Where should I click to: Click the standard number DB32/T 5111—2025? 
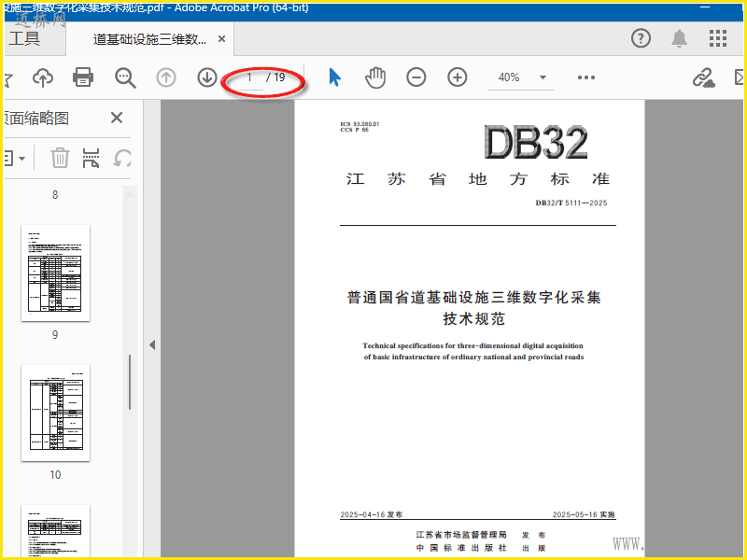point(571,203)
